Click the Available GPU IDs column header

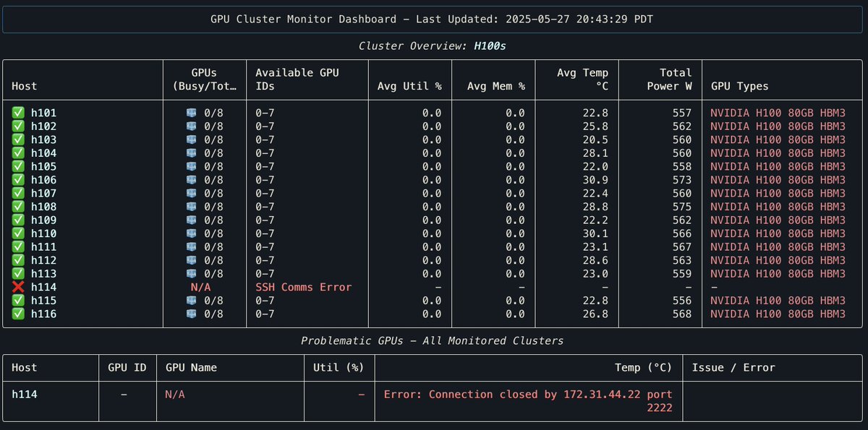[x=297, y=79]
